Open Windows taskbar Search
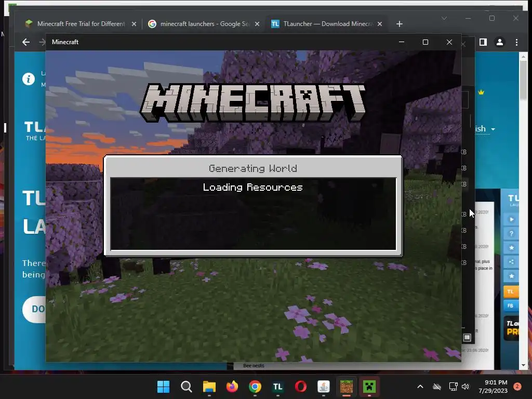Screen dimensions: 532x399 [x=187, y=387]
